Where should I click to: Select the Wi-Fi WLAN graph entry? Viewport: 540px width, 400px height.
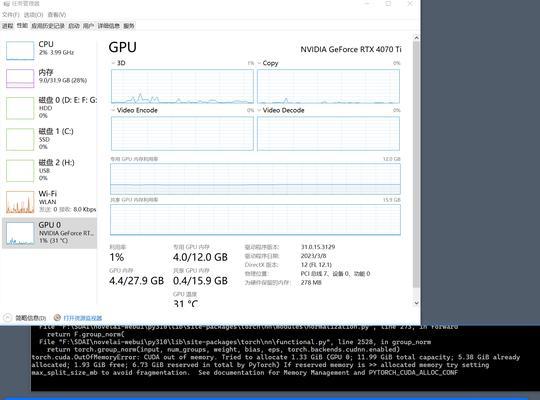(x=49, y=201)
